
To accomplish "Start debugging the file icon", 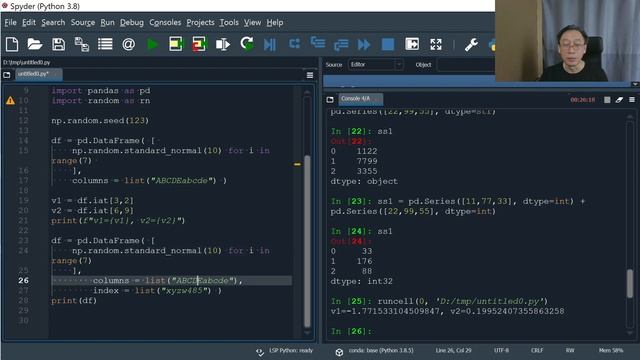I will (x=270, y=44).
